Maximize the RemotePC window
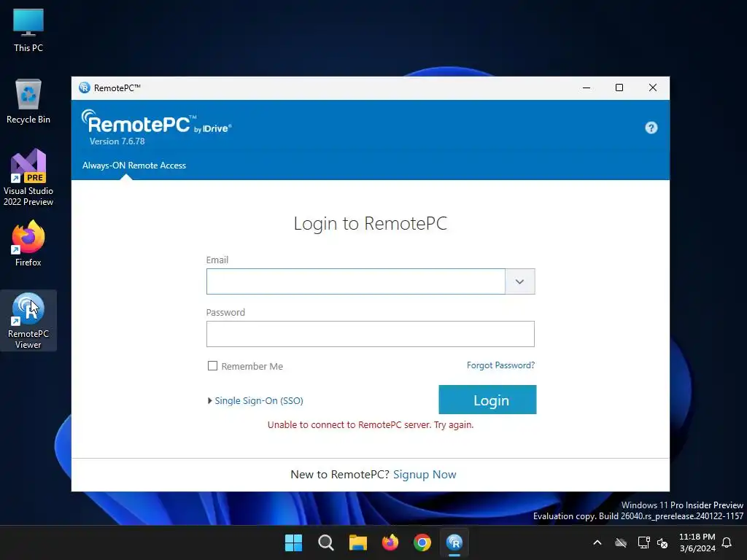This screenshot has width=747, height=560. point(619,87)
